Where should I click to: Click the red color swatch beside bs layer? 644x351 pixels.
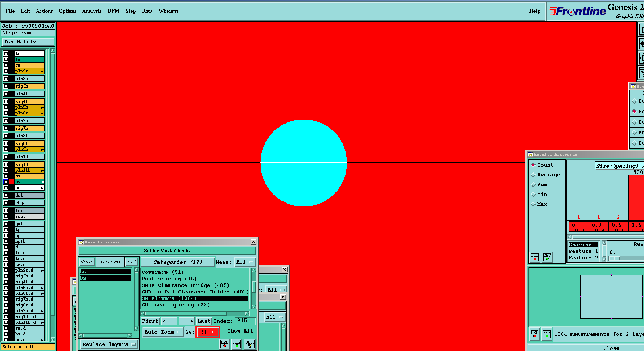click(12, 182)
